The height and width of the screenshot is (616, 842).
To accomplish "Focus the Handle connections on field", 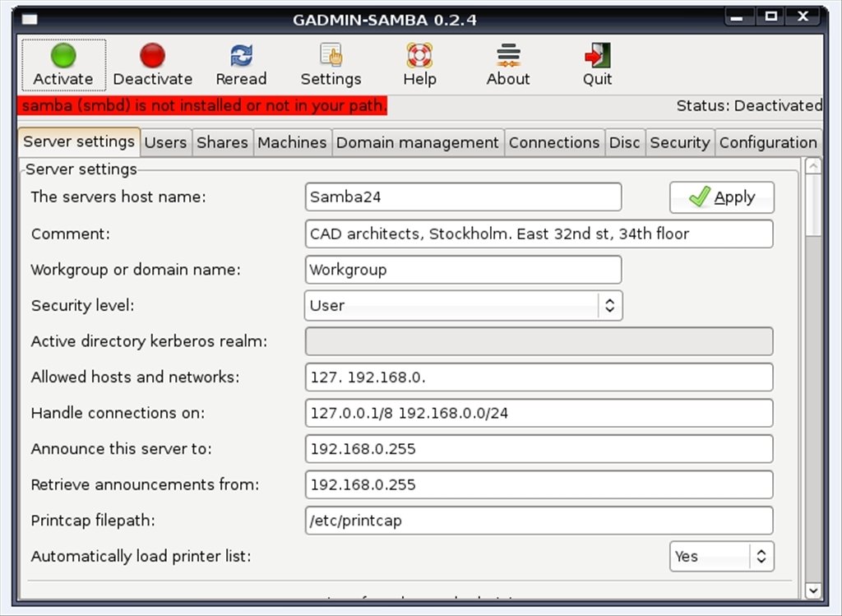I will tap(539, 413).
